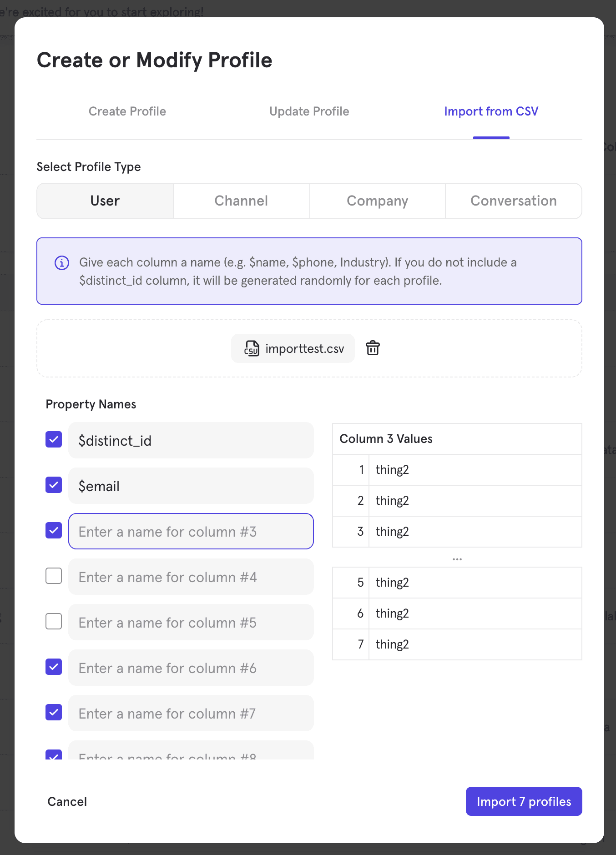
Task: Cancel the profile import dialog
Action: pyautogui.click(x=67, y=801)
